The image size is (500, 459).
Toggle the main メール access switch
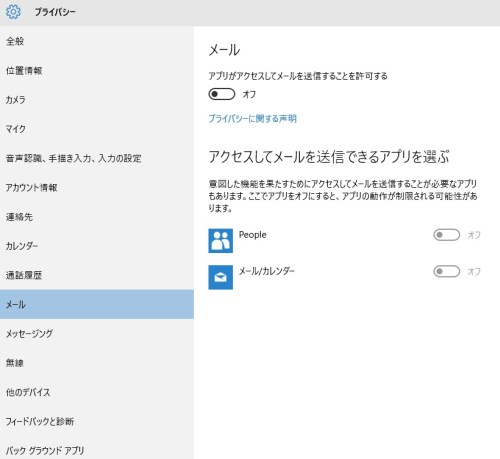222,94
